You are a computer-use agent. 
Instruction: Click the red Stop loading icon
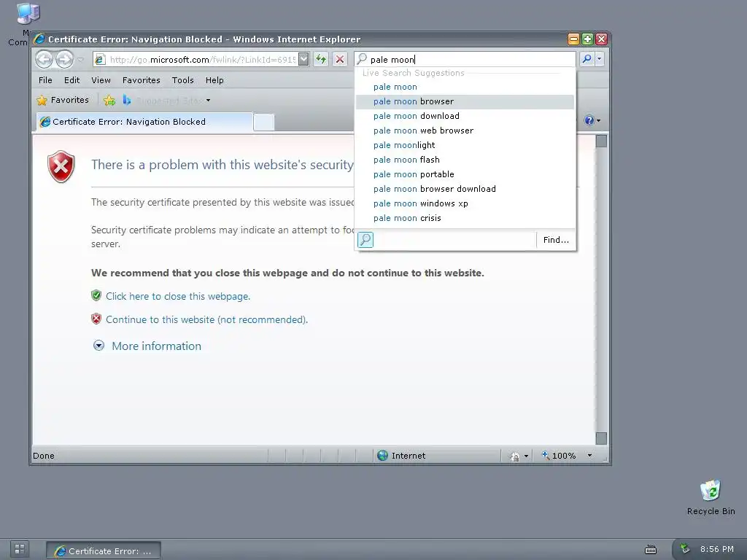click(x=340, y=59)
